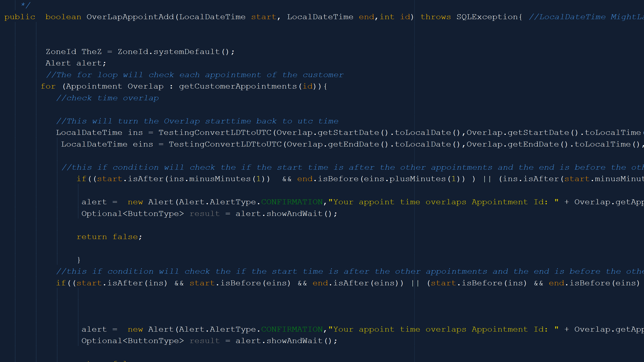Image resolution: width=644 pixels, height=362 pixels.
Task: Click first 'CONFIRMATION' alert type constant
Action: coord(292,202)
